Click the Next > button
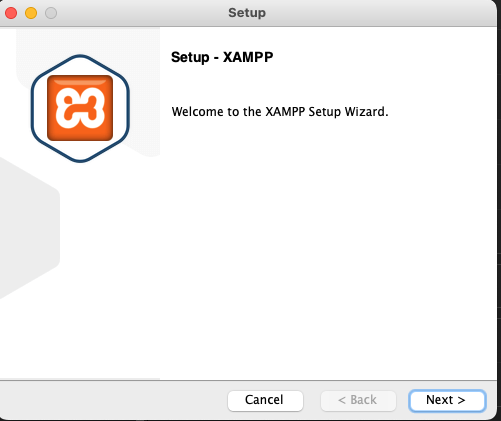Image resolution: width=501 pixels, height=421 pixels. click(x=447, y=400)
